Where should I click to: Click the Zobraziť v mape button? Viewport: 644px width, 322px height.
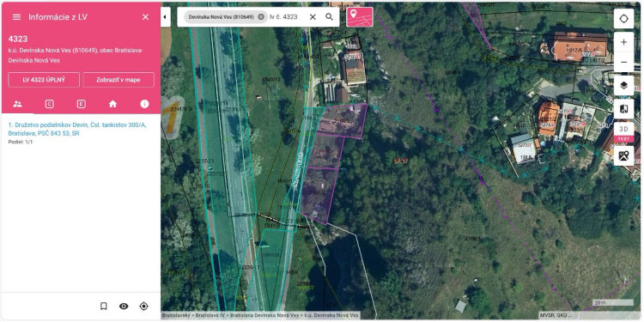(118, 80)
